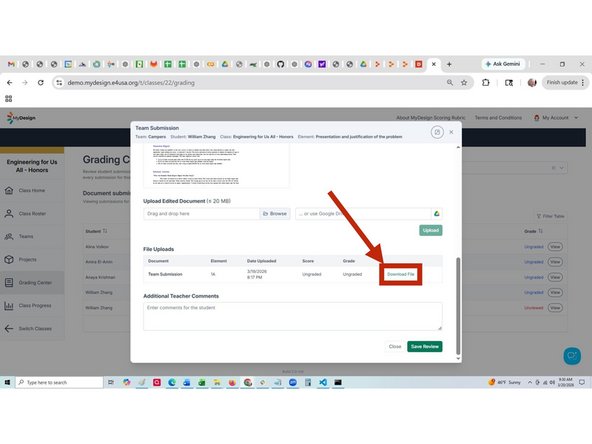Screen dimensions: 592x444
Task: Open Teams in sidebar
Action: (x=32, y=236)
